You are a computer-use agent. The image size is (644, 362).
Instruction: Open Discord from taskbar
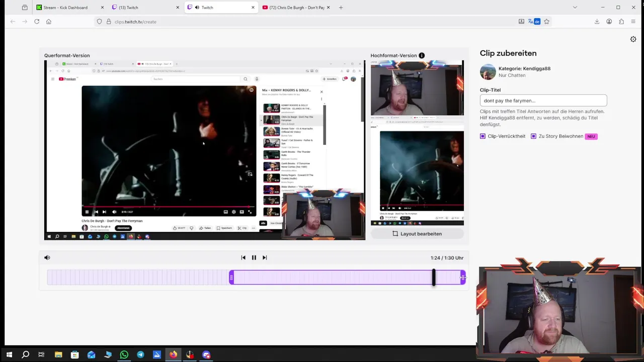coord(206,355)
